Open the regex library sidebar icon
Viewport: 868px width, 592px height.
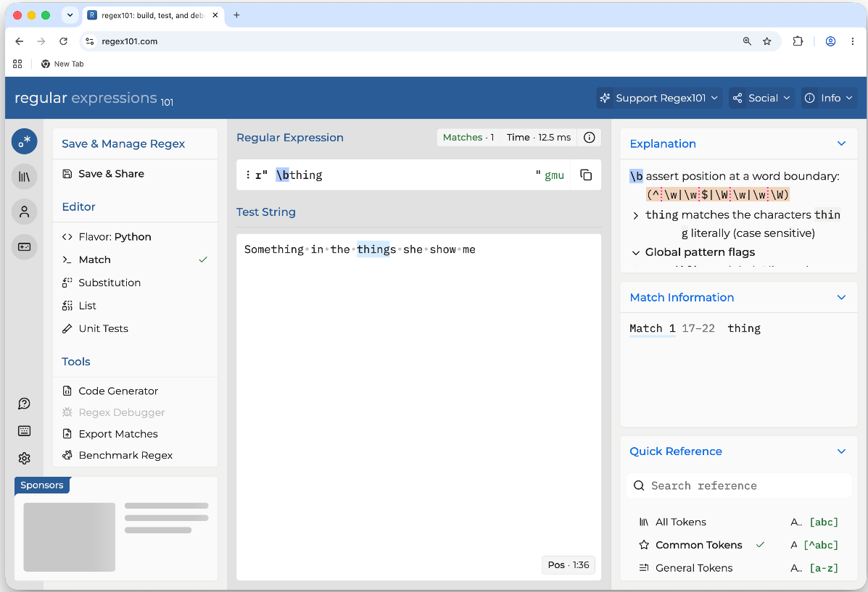(25, 177)
